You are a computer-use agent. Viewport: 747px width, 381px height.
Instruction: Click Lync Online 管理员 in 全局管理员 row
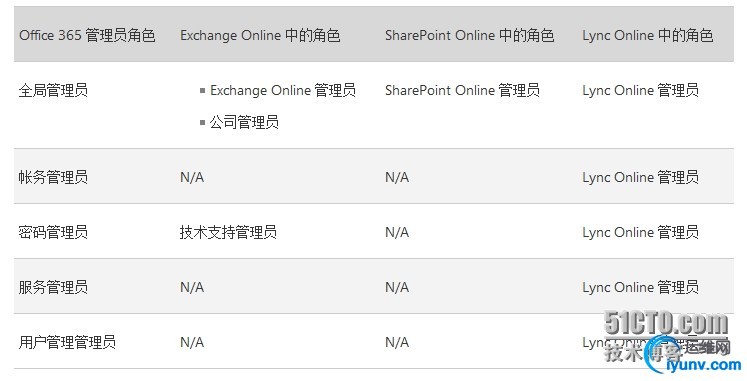pyautogui.click(x=640, y=90)
